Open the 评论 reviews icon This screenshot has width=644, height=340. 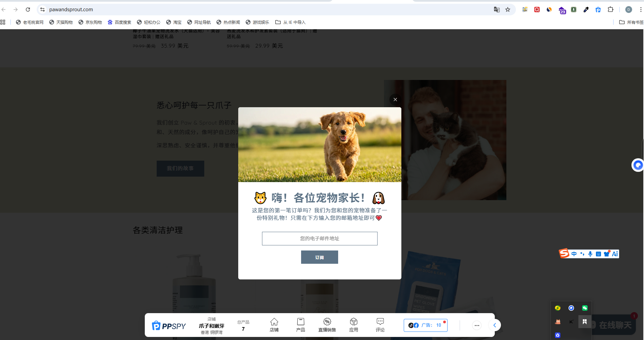pyautogui.click(x=380, y=325)
